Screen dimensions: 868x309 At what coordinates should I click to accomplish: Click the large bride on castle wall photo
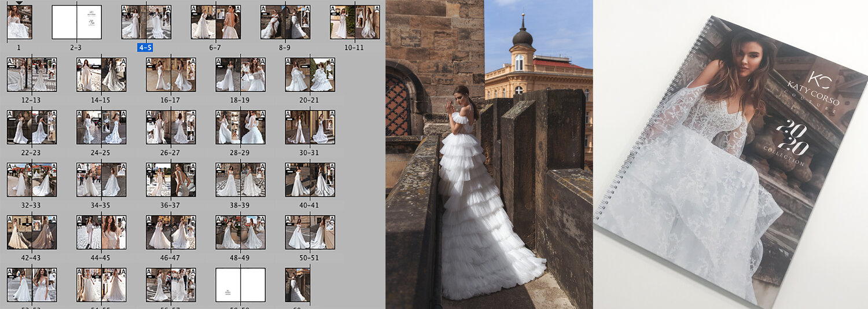pyautogui.click(x=489, y=154)
